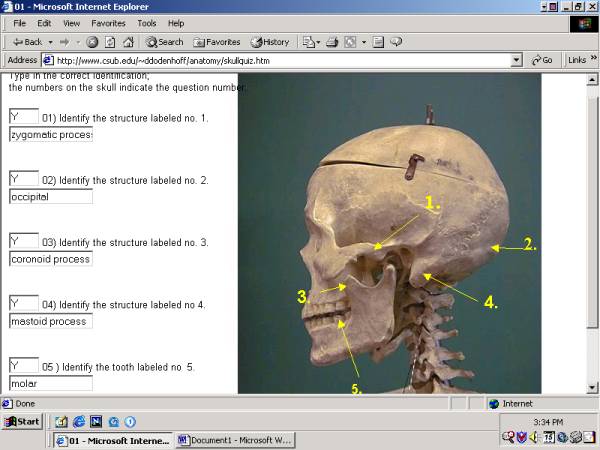600x450 pixels.
Task: Open the Search pane
Action: (165, 42)
